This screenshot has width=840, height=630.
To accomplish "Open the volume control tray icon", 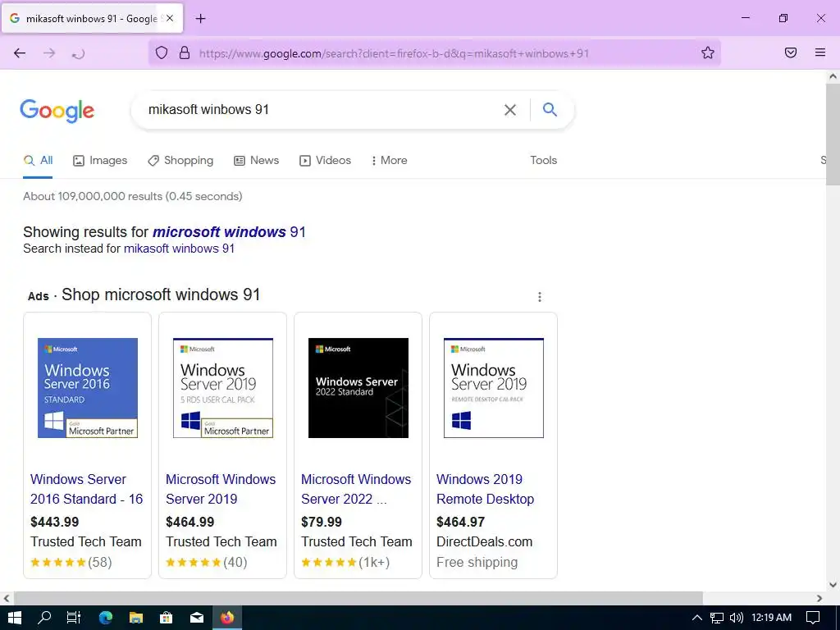I will 737,618.
